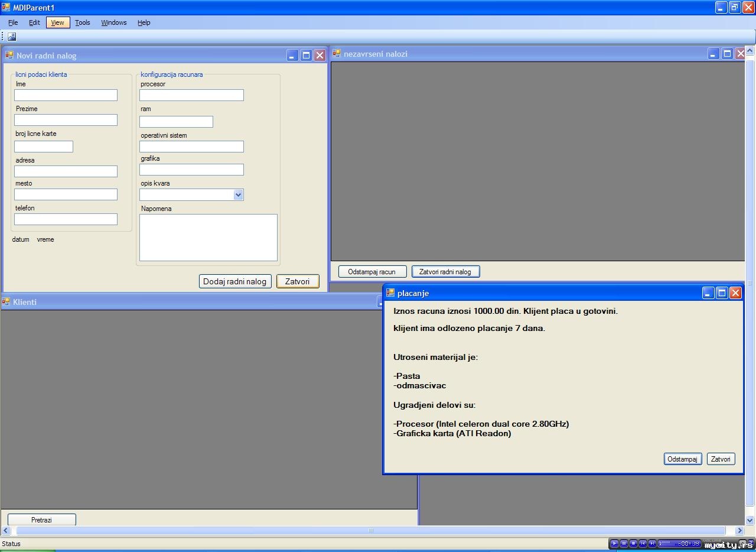Click the nezavrseni nalozi window icon

(337, 53)
